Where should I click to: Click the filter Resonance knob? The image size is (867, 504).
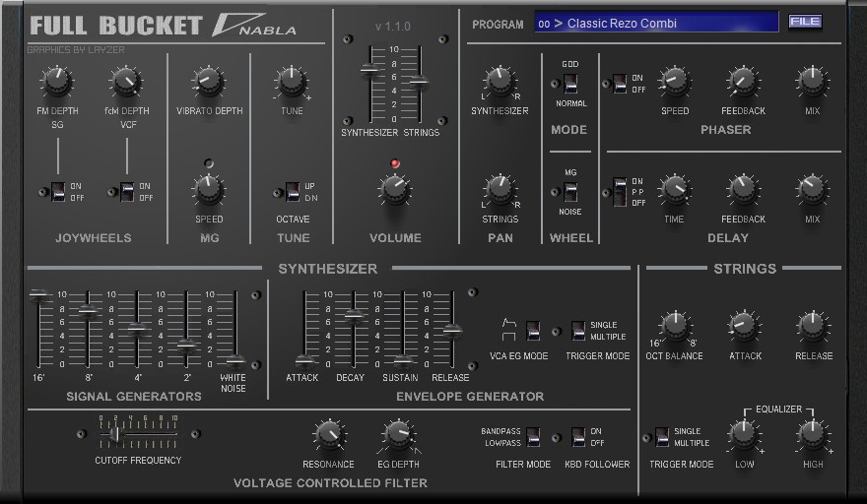328,434
